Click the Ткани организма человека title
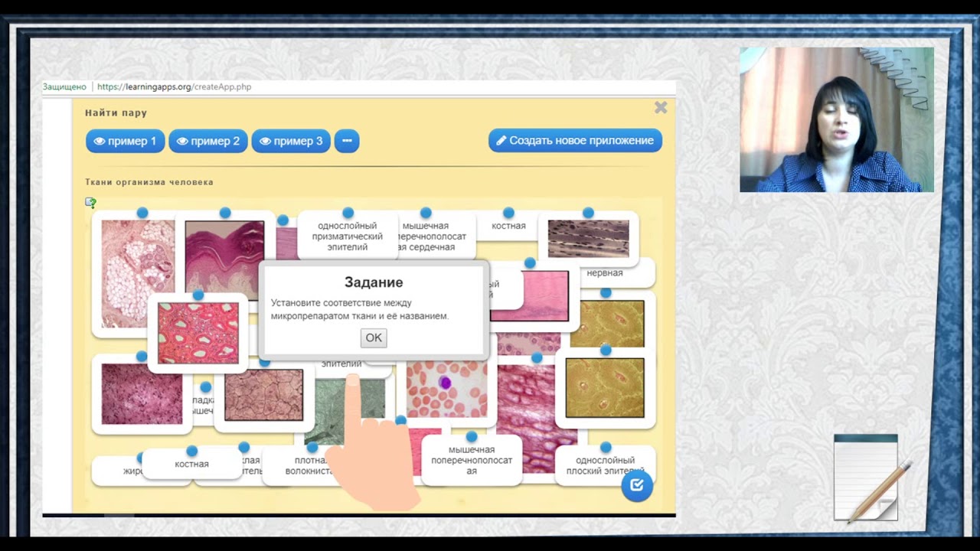This screenshot has height=551, width=980. (149, 182)
